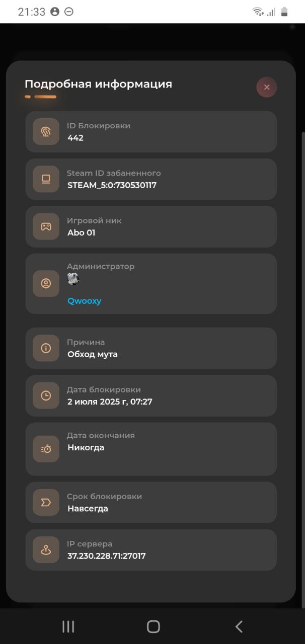Select the server IP 37.230.228.71:27017

(107, 556)
